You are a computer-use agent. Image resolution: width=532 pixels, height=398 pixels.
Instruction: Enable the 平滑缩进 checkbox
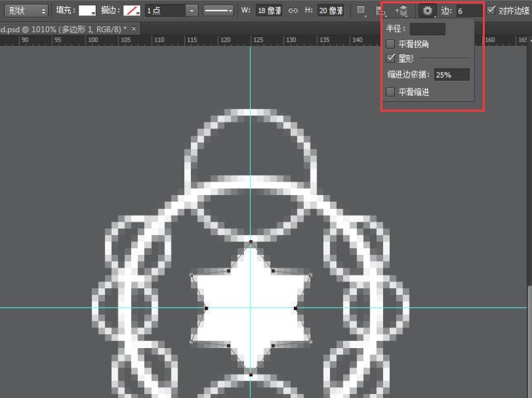390,92
